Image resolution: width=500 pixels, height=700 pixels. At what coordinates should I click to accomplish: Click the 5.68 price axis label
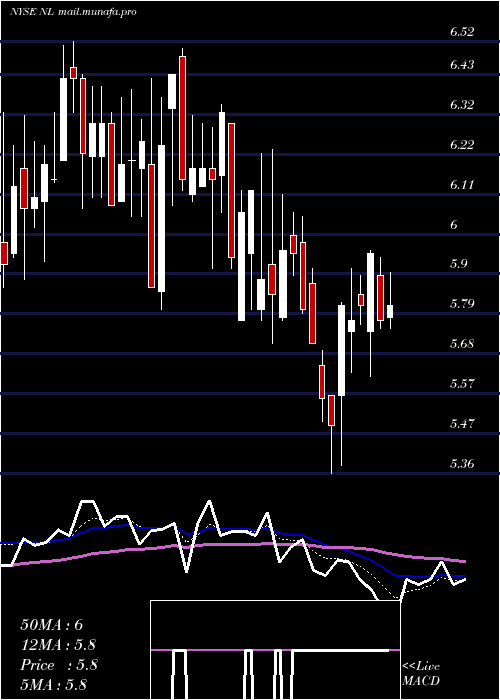tap(462, 344)
